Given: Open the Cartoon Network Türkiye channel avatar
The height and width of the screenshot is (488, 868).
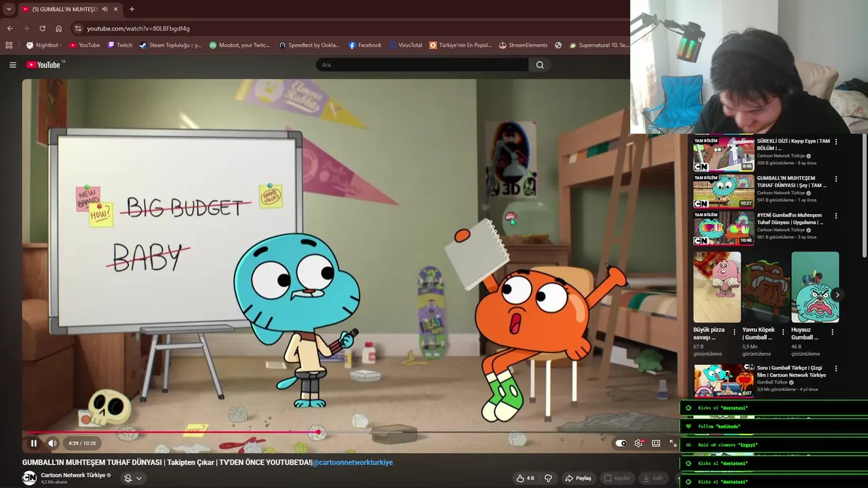Looking at the screenshot, I should coord(29,478).
